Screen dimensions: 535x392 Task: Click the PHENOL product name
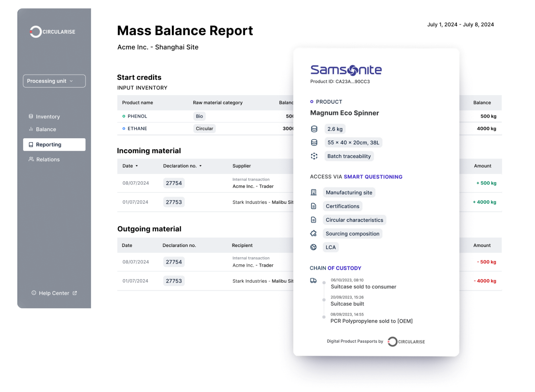137,116
